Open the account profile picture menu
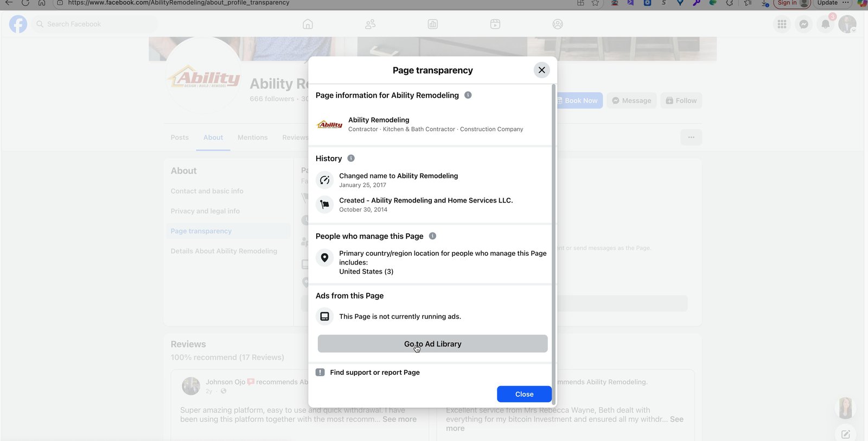The image size is (868, 441). tap(847, 24)
